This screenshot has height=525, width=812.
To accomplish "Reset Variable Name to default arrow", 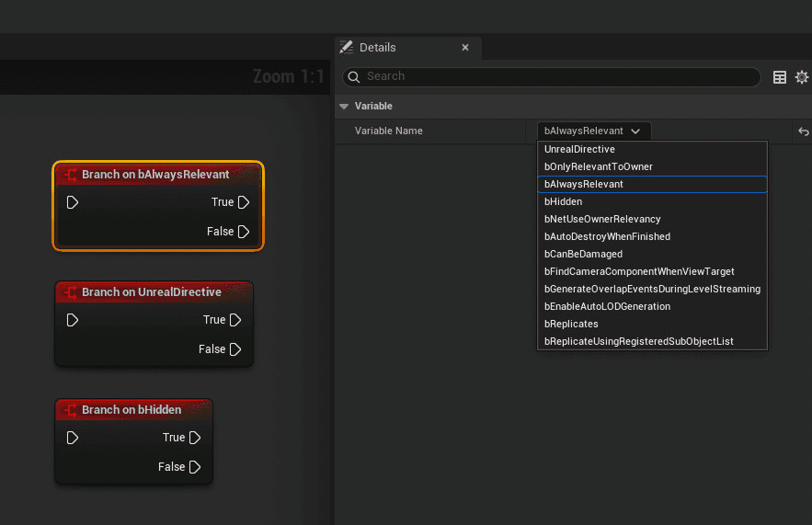I will tap(803, 131).
